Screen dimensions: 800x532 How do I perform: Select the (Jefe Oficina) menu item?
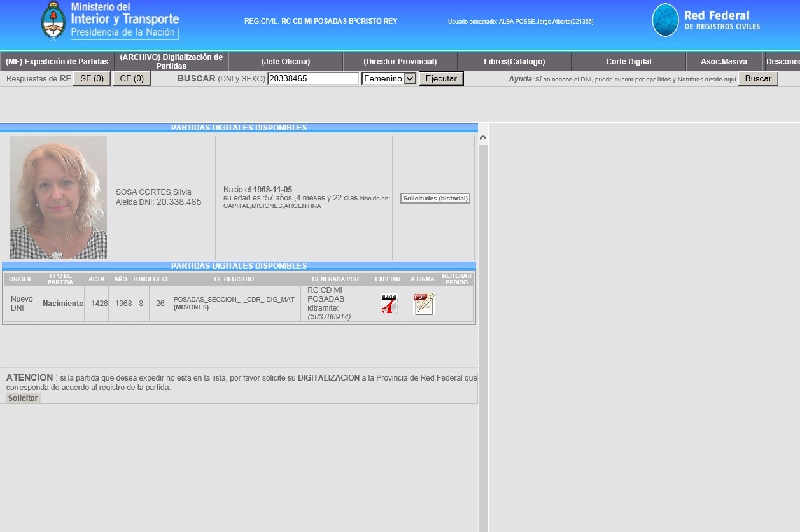pyautogui.click(x=286, y=62)
